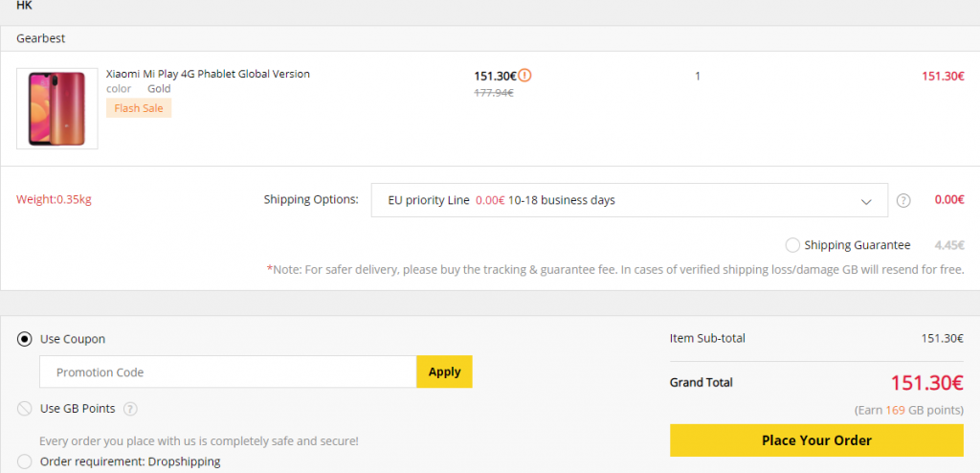Click the Shipping Options: label
The width and height of the screenshot is (980, 473).
[x=311, y=199]
